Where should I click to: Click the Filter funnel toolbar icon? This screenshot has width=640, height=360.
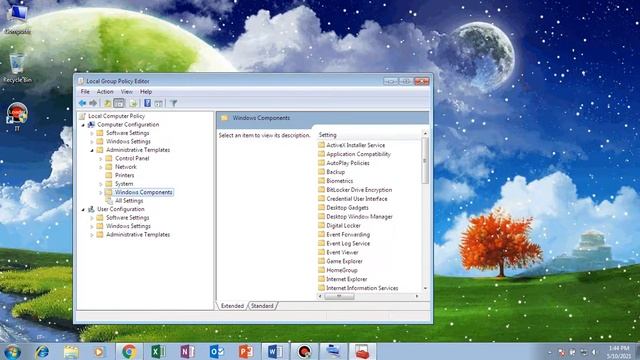[x=173, y=103]
